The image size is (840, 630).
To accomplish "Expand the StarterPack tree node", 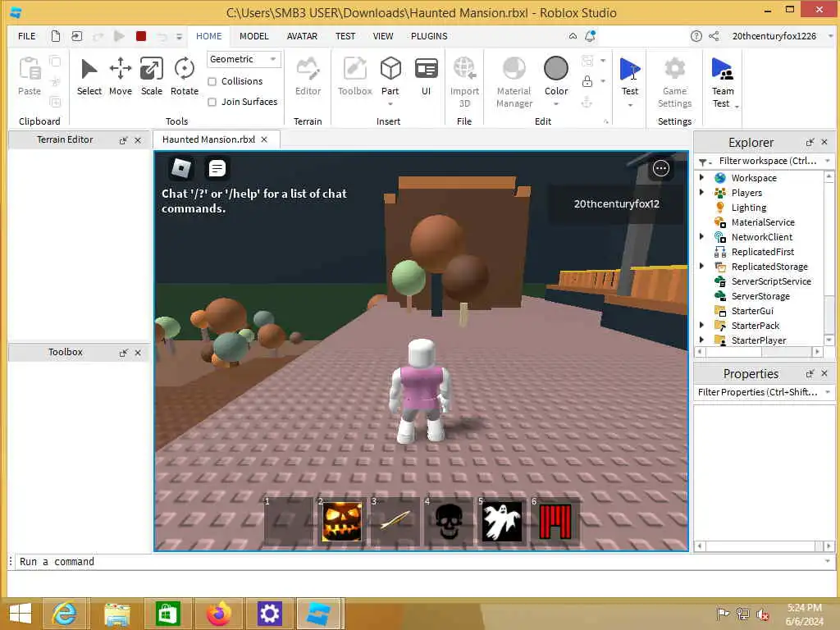I will coord(702,325).
